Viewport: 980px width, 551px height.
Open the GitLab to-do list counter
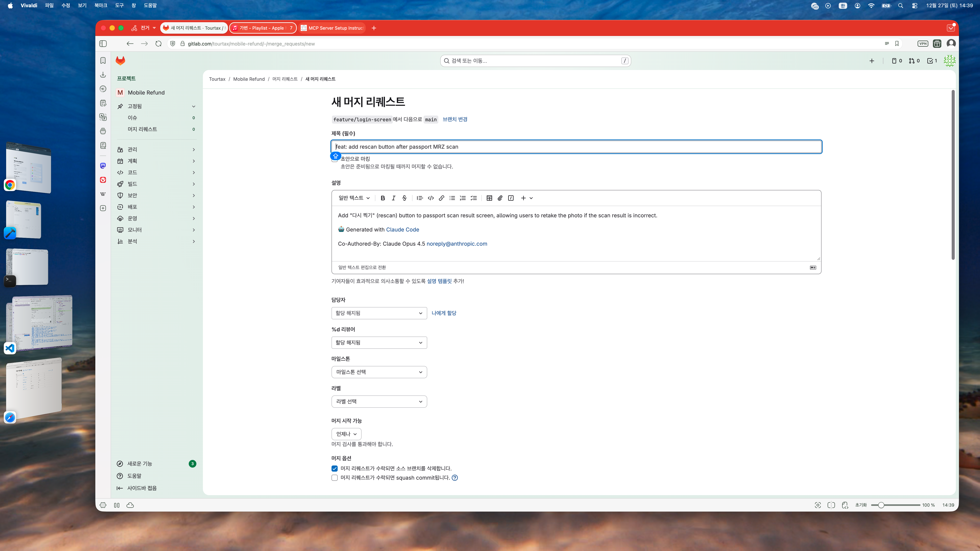pos(932,61)
